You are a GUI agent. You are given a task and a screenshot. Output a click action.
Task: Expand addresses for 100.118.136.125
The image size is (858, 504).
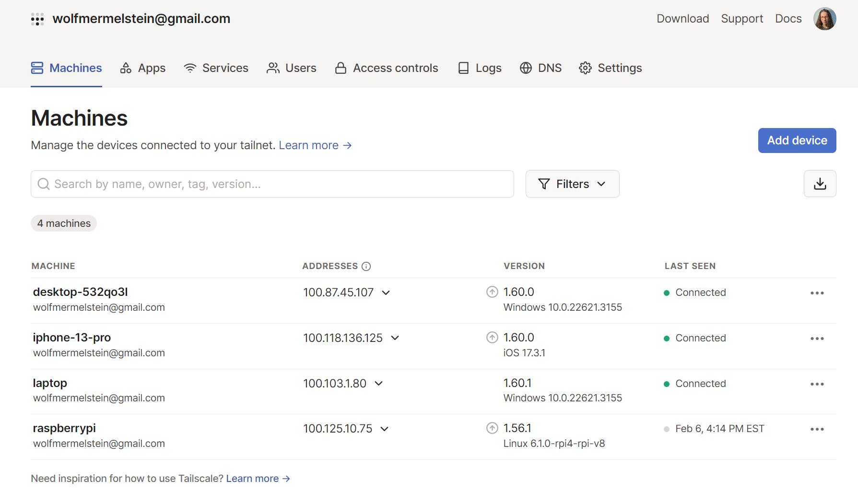(x=395, y=338)
